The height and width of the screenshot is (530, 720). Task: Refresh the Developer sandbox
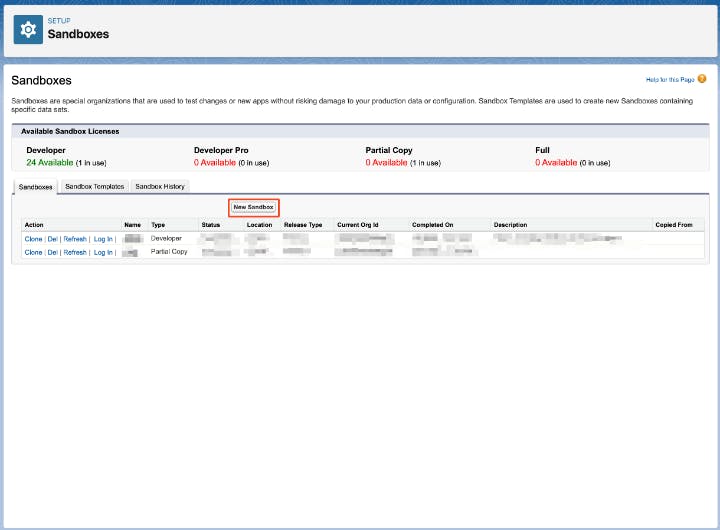pos(75,239)
